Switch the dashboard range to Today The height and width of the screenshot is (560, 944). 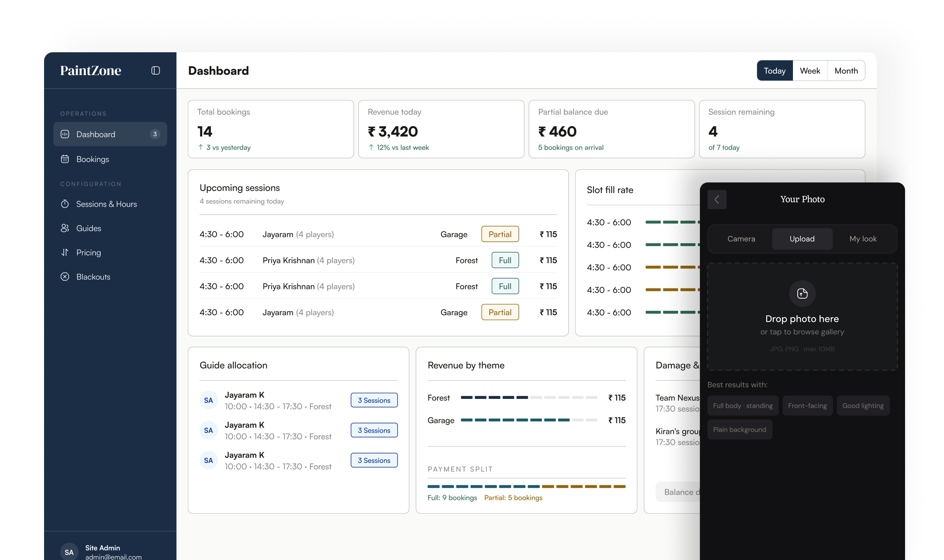[x=774, y=71]
